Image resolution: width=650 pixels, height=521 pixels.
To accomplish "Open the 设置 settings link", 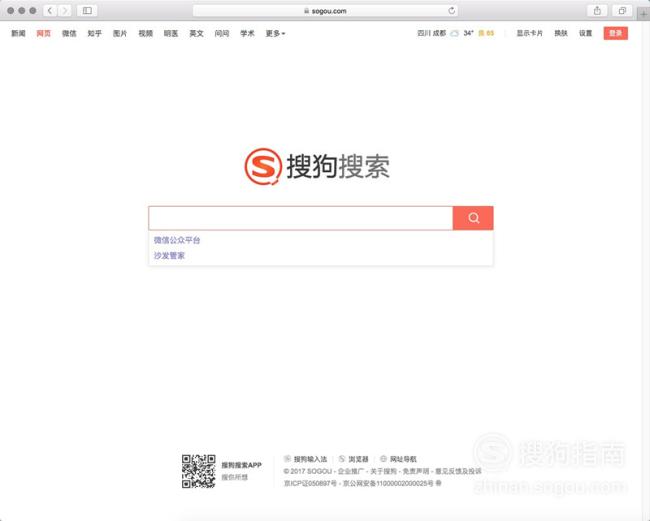I will click(586, 33).
